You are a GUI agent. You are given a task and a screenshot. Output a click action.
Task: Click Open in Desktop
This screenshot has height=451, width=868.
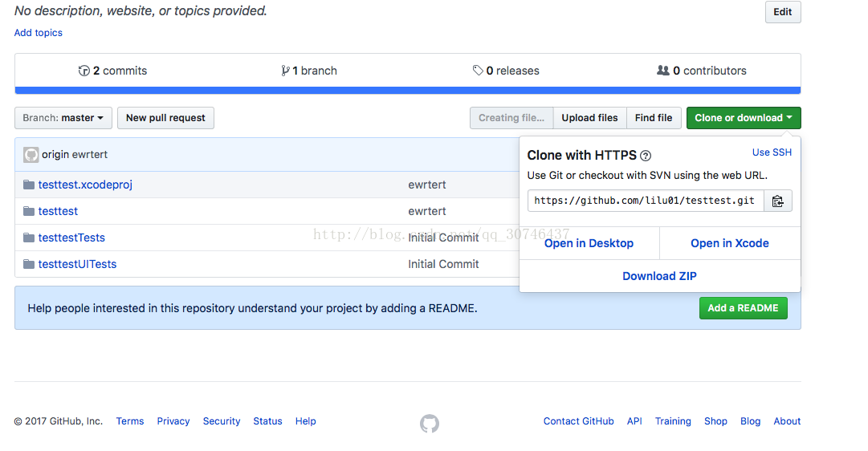coord(589,243)
